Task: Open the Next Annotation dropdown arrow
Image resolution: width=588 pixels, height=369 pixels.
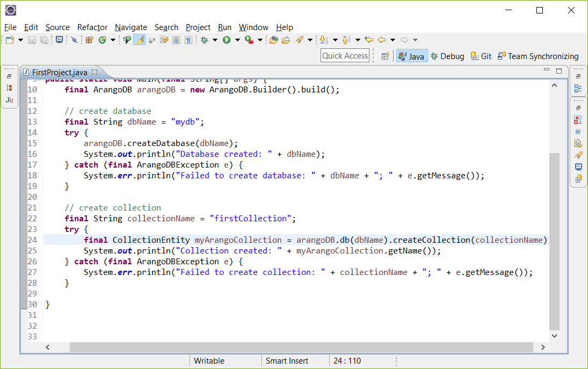Action: click(335, 40)
